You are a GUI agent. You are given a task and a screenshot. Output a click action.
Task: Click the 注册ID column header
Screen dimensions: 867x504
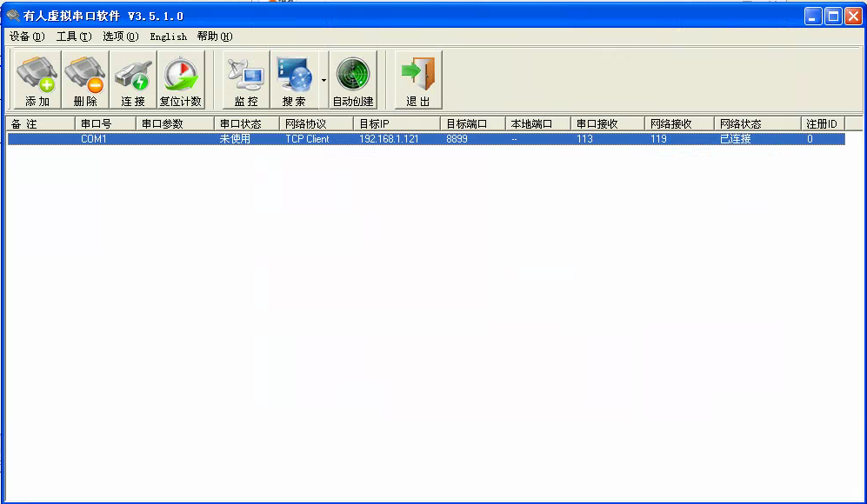pos(823,123)
